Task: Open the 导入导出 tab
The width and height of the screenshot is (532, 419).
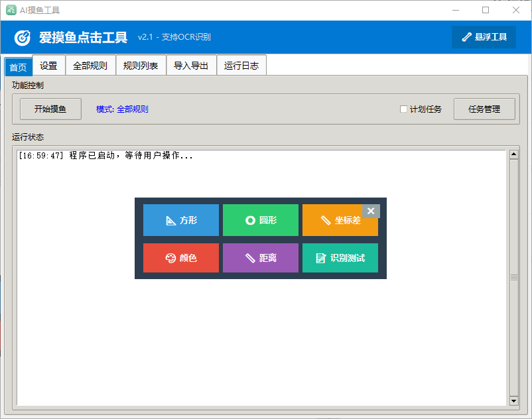Action: tap(191, 65)
